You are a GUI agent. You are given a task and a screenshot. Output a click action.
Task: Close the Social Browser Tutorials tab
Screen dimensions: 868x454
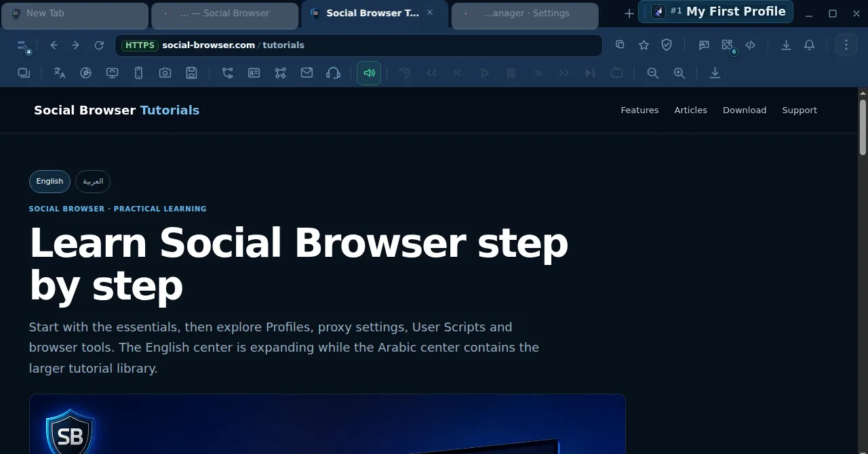pos(430,13)
